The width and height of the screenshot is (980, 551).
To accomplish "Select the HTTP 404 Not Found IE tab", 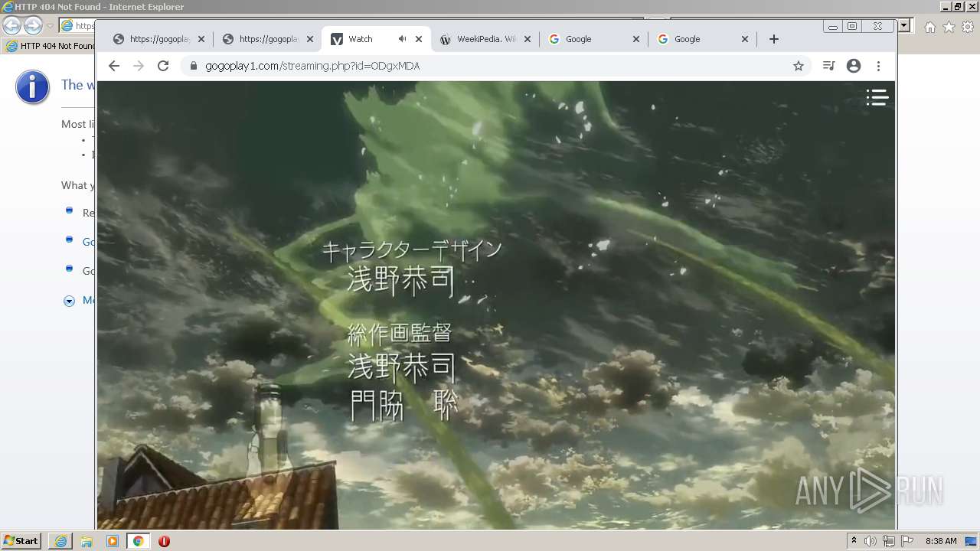I will click(x=50, y=46).
